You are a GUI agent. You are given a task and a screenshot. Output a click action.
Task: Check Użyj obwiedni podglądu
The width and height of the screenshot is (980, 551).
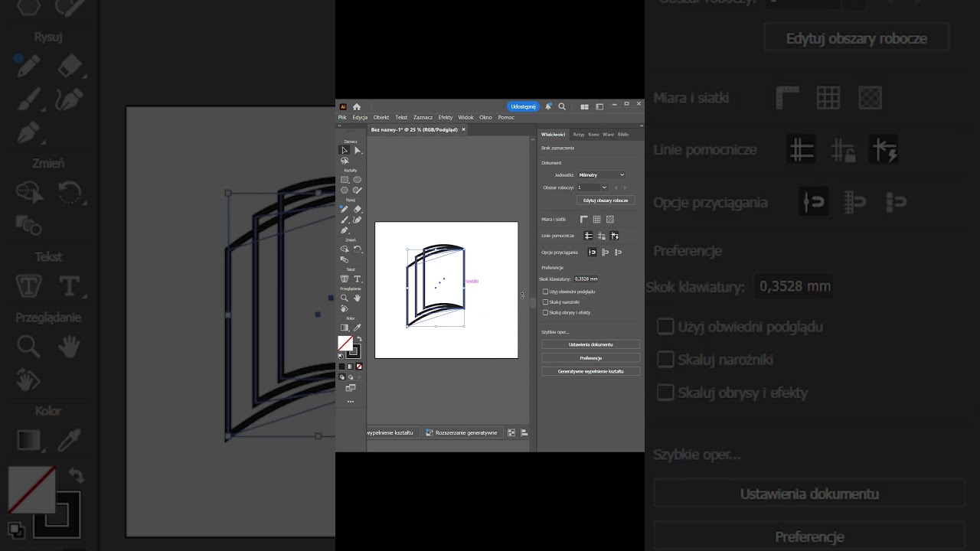(546, 292)
